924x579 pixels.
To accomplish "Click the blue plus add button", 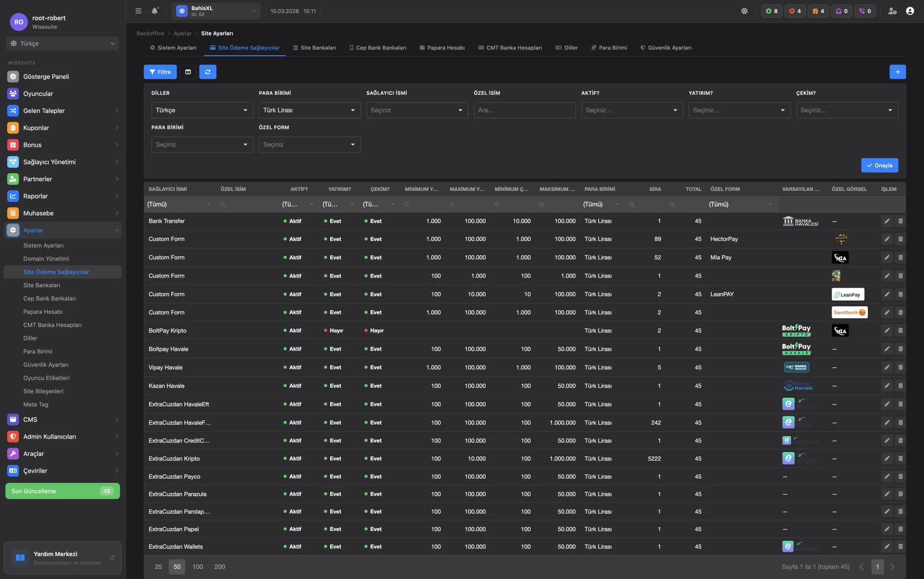I will coord(897,72).
